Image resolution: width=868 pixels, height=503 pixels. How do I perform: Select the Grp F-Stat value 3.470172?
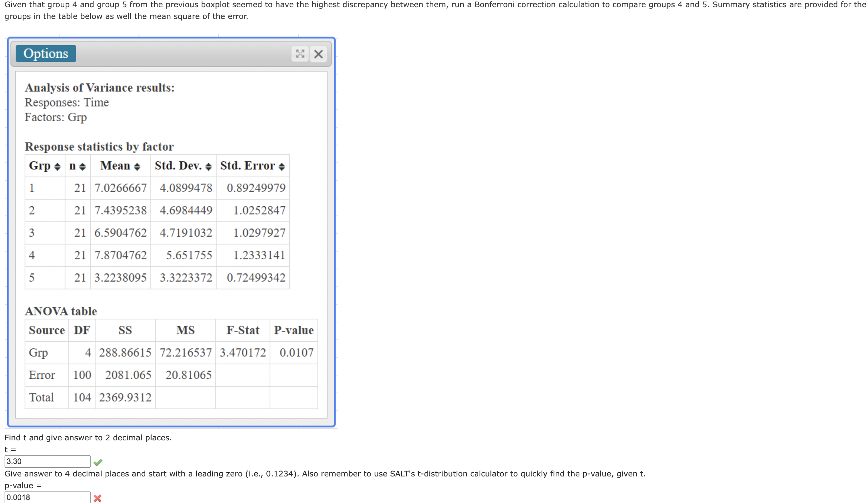point(243,352)
